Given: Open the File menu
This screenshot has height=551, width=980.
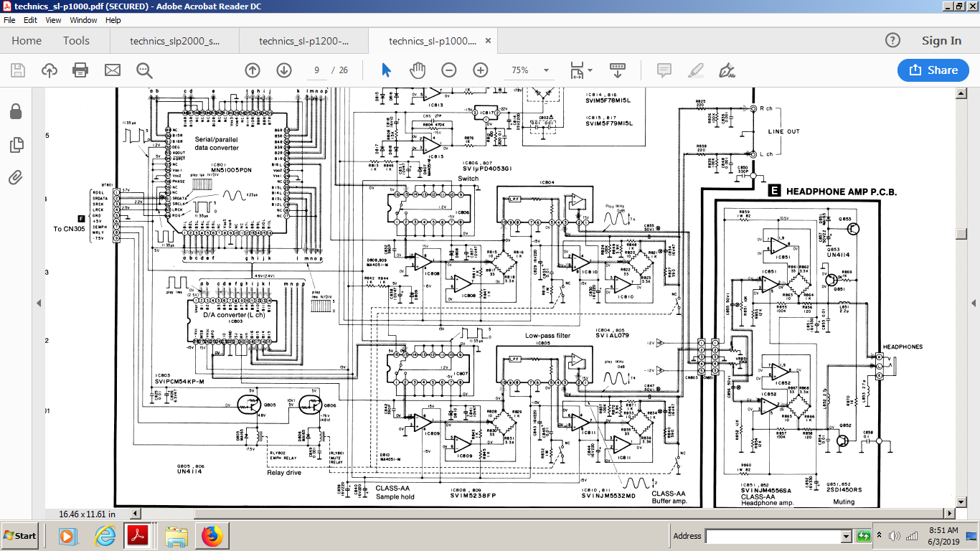Looking at the screenshot, I should point(9,21).
